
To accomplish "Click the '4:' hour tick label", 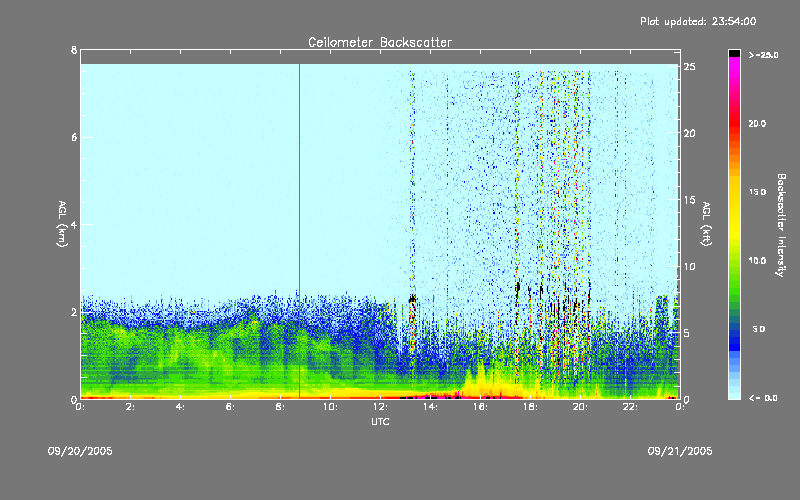I will [x=181, y=407].
